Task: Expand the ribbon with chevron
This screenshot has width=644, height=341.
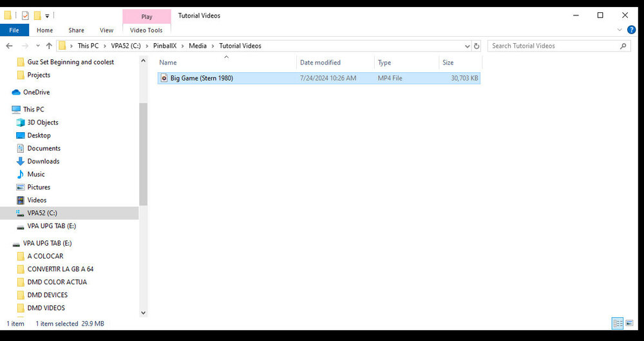Action: [620, 30]
